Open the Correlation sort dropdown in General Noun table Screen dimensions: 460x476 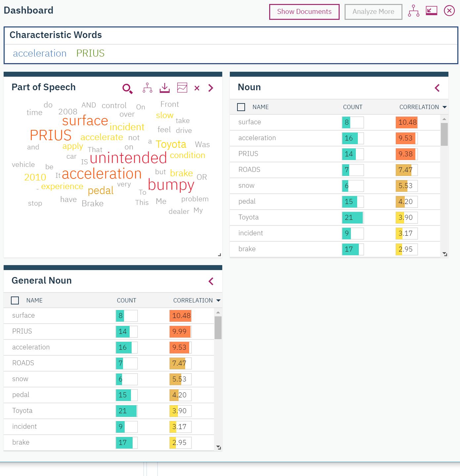(218, 300)
